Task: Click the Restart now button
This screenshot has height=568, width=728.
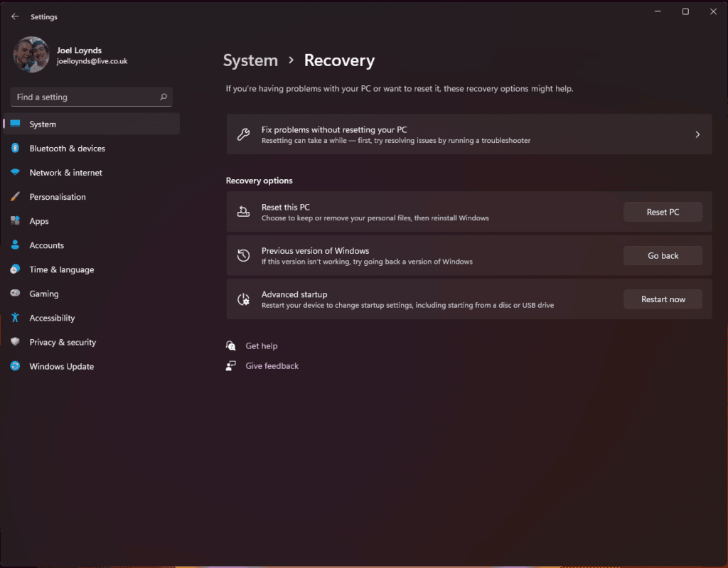Action: [x=663, y=299]
